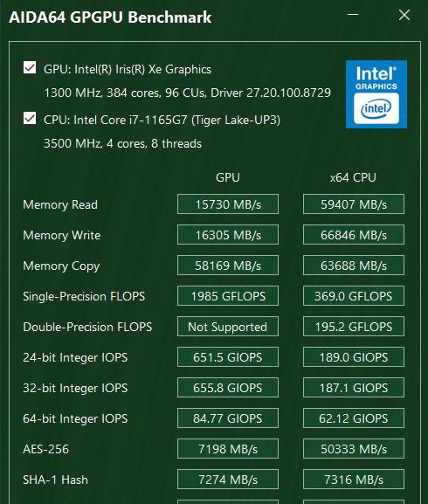Click the GPU 64-bit Integer 84.77 GIOPS box
Image resolution: width=428 pixels, height=504 pixels.
tap(228, 418)
